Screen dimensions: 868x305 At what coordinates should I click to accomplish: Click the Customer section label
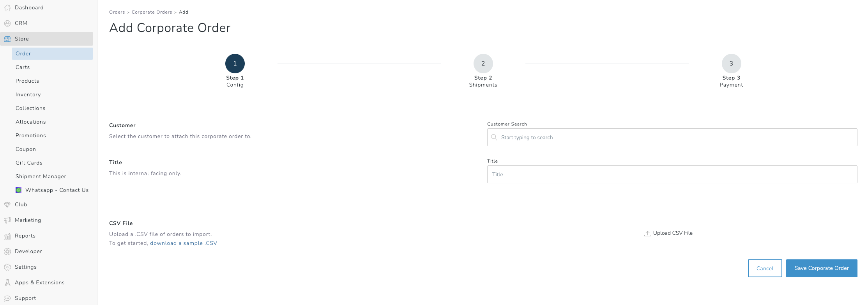pyautogui.click(x=122, y=125)
